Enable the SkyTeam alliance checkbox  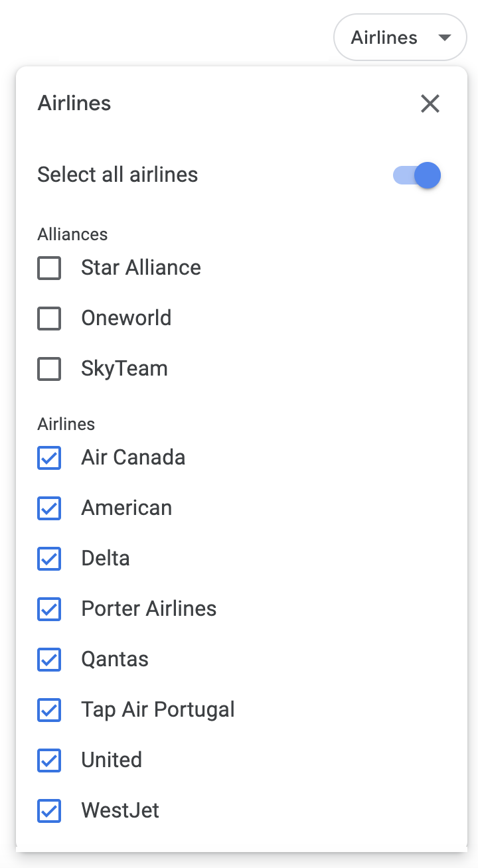coord(49,369)
